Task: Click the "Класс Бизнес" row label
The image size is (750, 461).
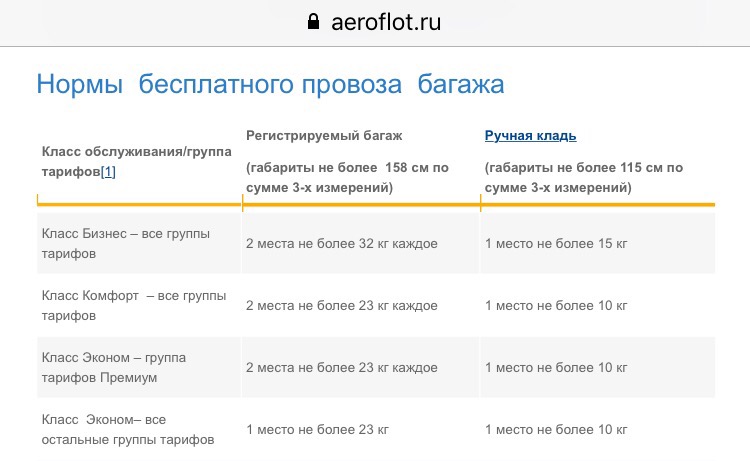Action: 125,243
